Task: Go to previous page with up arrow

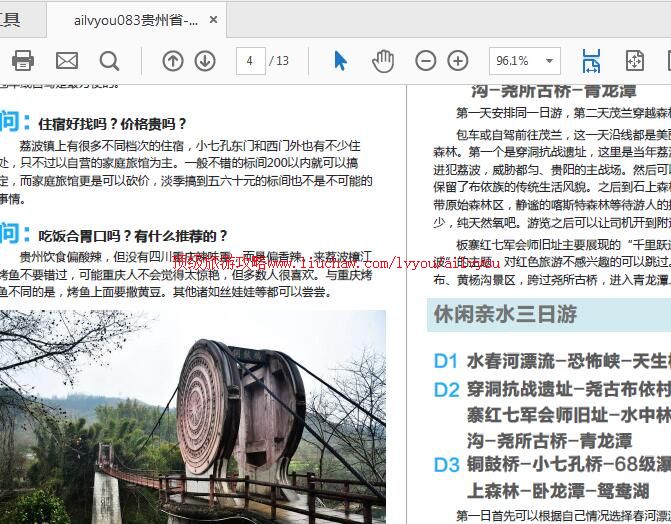Action: click(x=173, y=61)
